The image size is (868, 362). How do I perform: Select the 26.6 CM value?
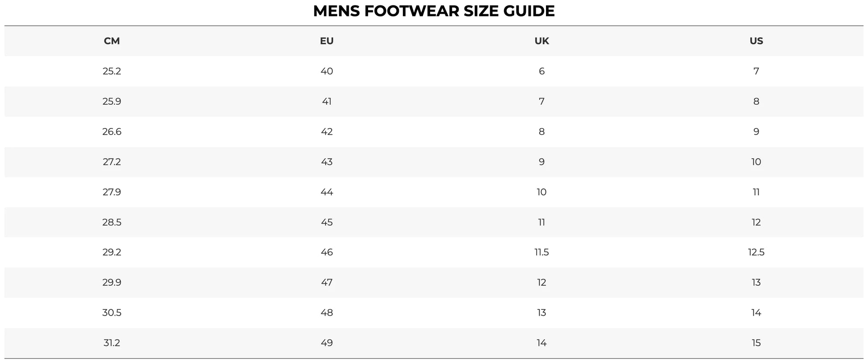coord(112,132)
